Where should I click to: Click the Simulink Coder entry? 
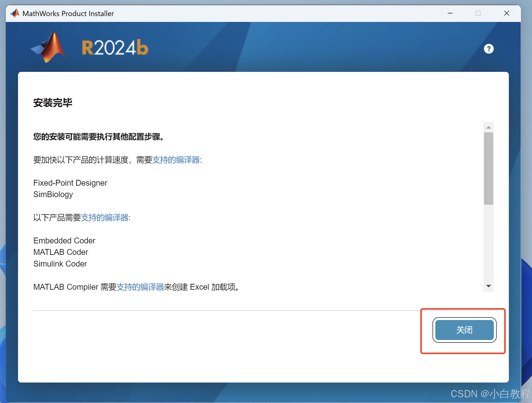pyautogui.click(x=60, y=264)
